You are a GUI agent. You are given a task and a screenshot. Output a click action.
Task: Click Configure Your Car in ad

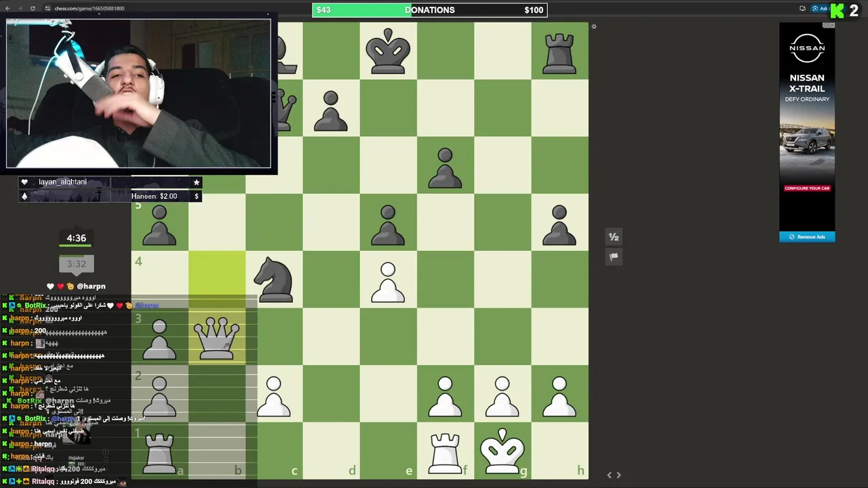[x=807, y=188]
